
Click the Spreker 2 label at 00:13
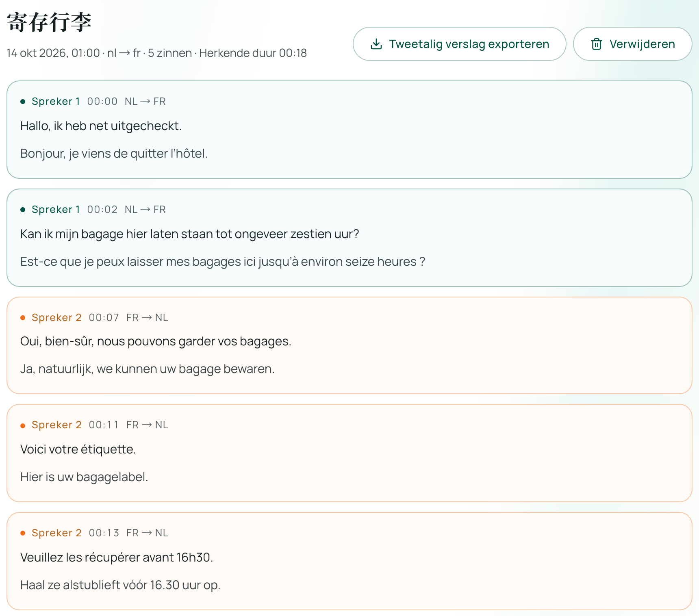[56, 533]
